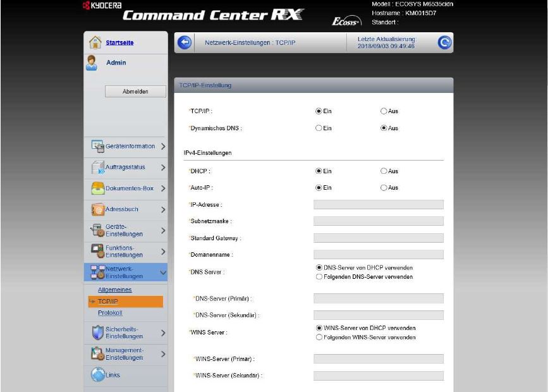Open the Allgemeines submenu item

[x=114, y=290]
